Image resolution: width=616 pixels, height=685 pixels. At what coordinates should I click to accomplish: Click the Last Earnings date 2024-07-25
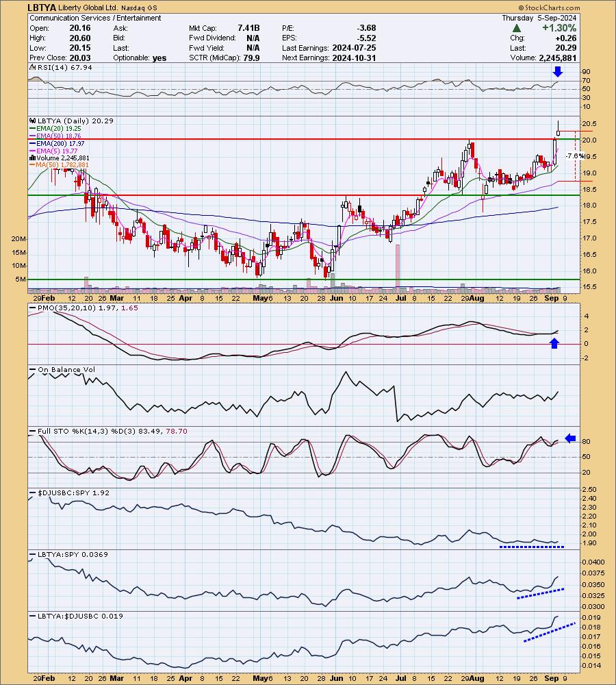coord(354,48)
